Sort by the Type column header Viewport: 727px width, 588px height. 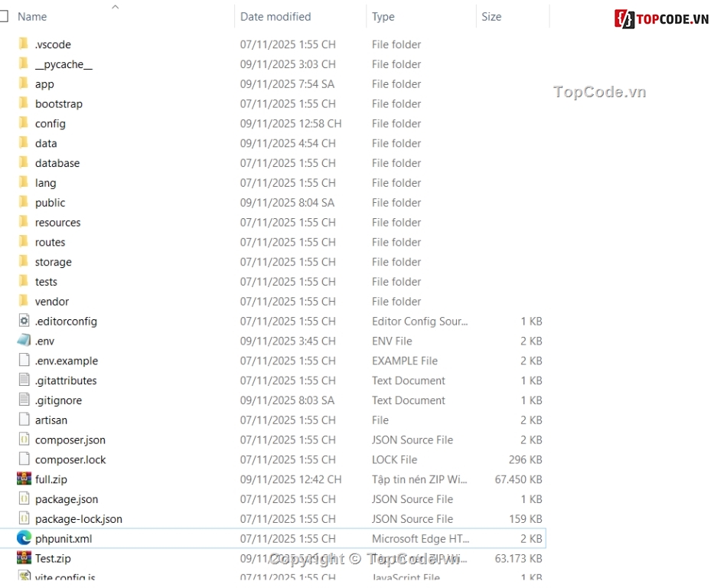coord(383,16)
